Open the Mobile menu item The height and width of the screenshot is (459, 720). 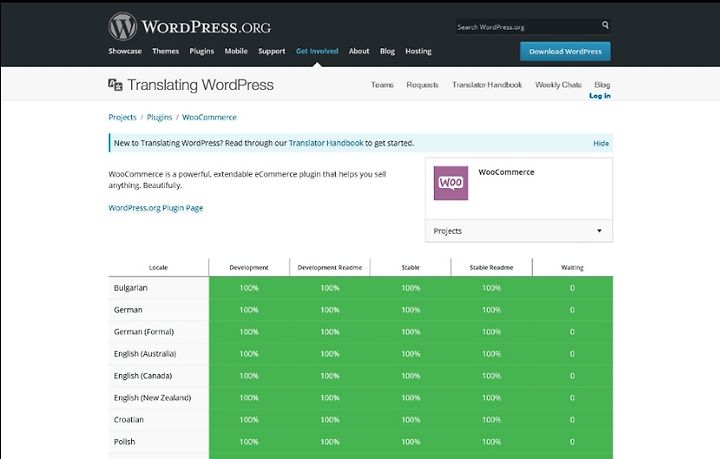236,51
